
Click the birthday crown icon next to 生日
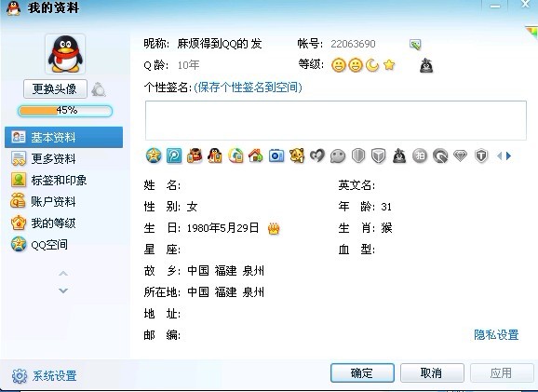coord(274,228)
